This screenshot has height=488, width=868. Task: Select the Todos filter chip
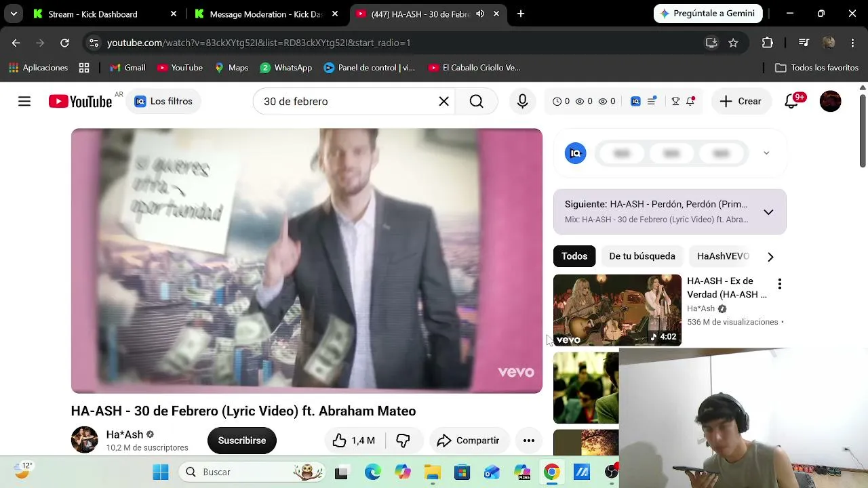(574, 256)
